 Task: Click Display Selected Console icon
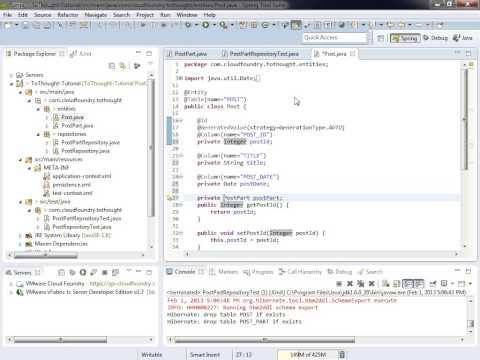(444, 284)
